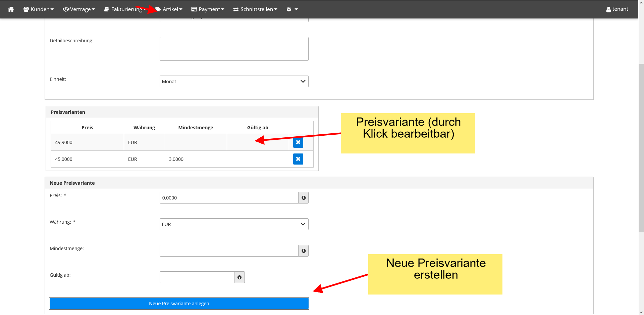Open the Schnittstellen menu
Image resolution: width=644 pixels, height=315 pixels.
(x=255, y=9)
